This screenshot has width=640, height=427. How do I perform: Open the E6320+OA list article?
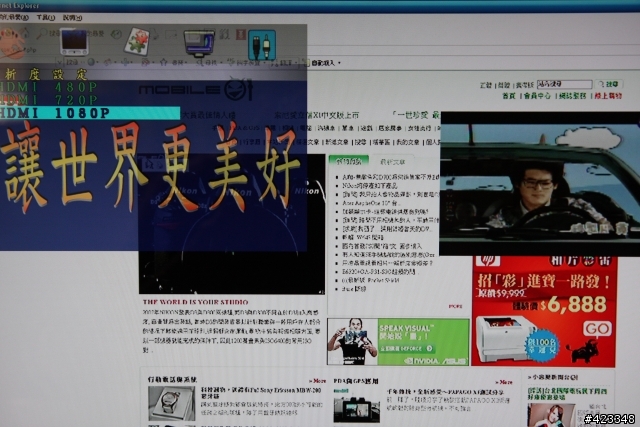[x=381, y=271]
